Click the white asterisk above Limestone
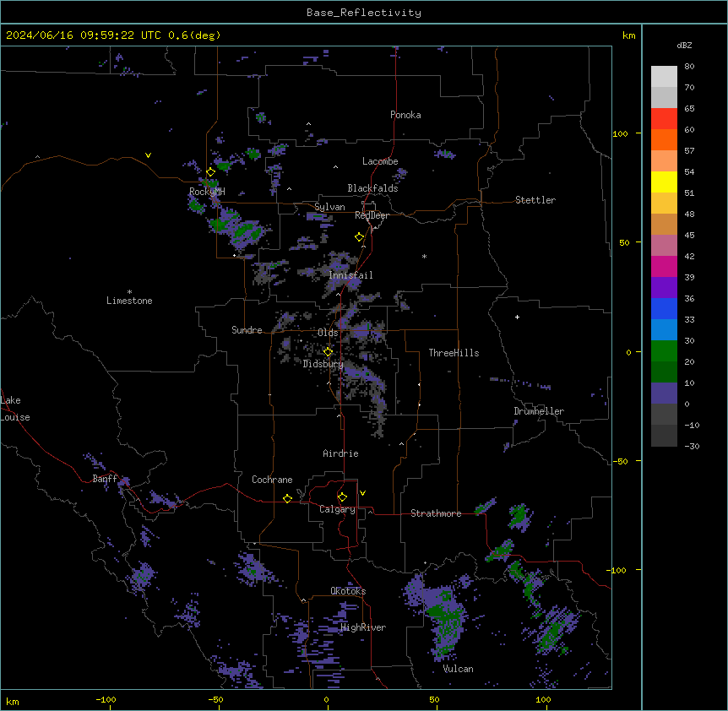Image resolution: width=728 pixels, height=711 pixels. tap(129, 292)
